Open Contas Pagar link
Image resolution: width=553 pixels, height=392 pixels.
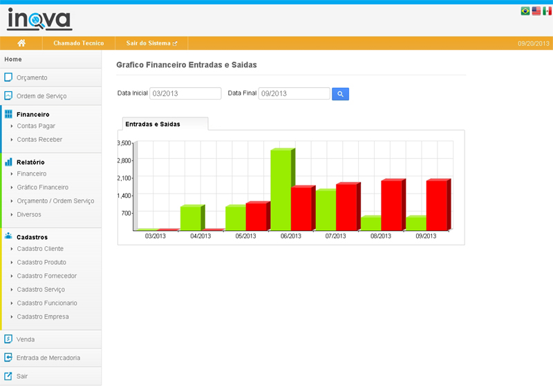36,126
